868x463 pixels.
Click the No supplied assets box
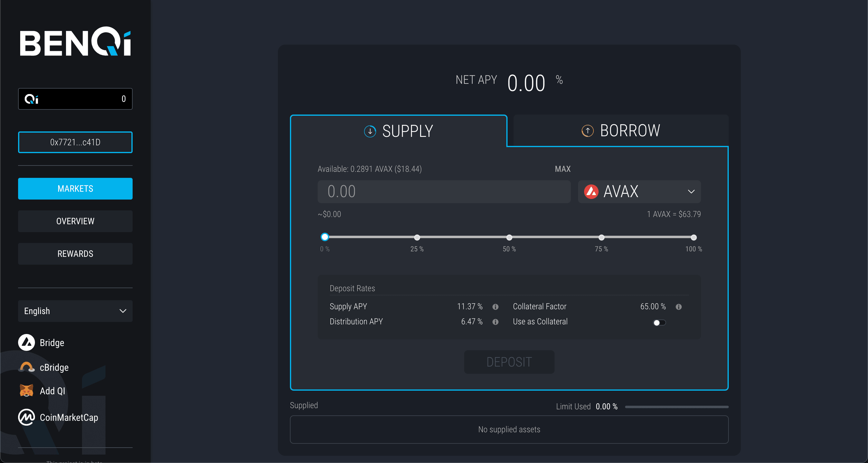pyautogui.click(x=509, y=430)
